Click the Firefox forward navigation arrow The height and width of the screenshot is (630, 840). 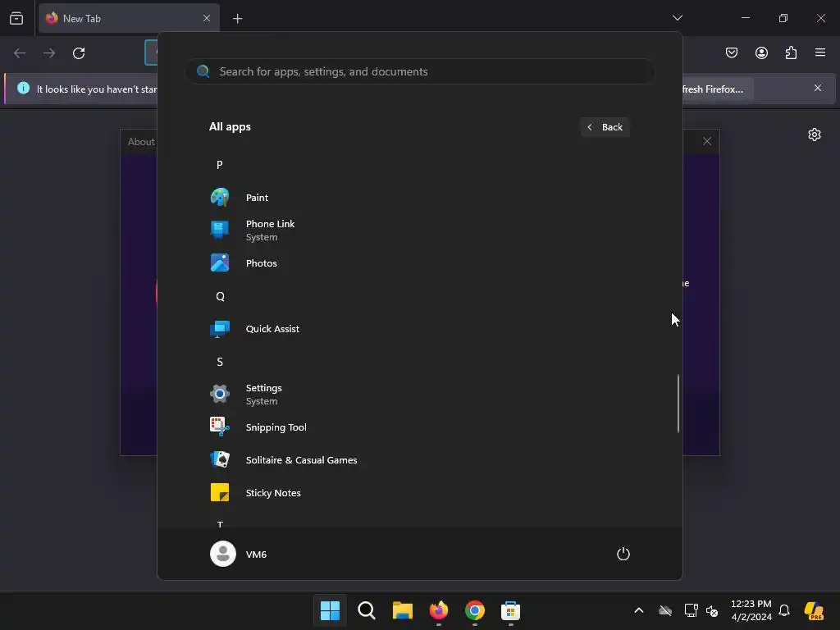[x=49, y=53]
